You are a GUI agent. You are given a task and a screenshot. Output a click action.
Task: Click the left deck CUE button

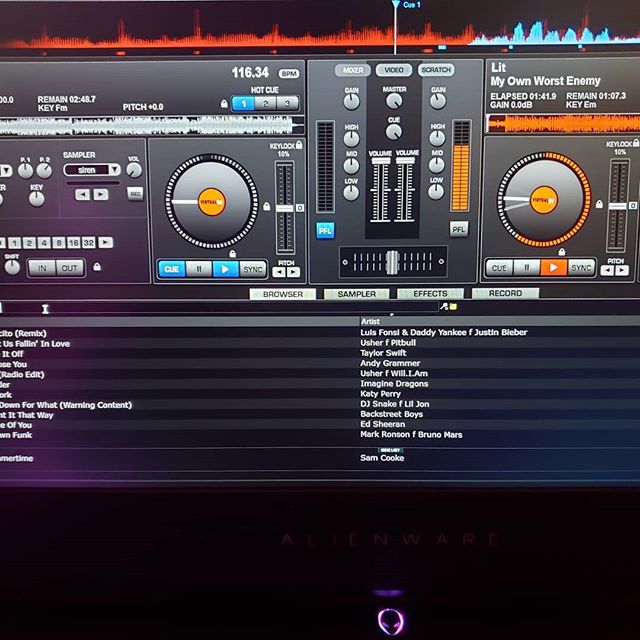click(172, 269)
